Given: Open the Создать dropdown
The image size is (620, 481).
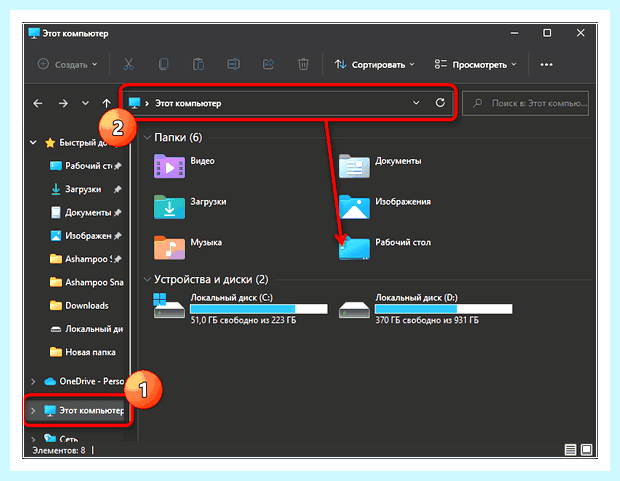Looking at the screenshot, I should 67,64.
